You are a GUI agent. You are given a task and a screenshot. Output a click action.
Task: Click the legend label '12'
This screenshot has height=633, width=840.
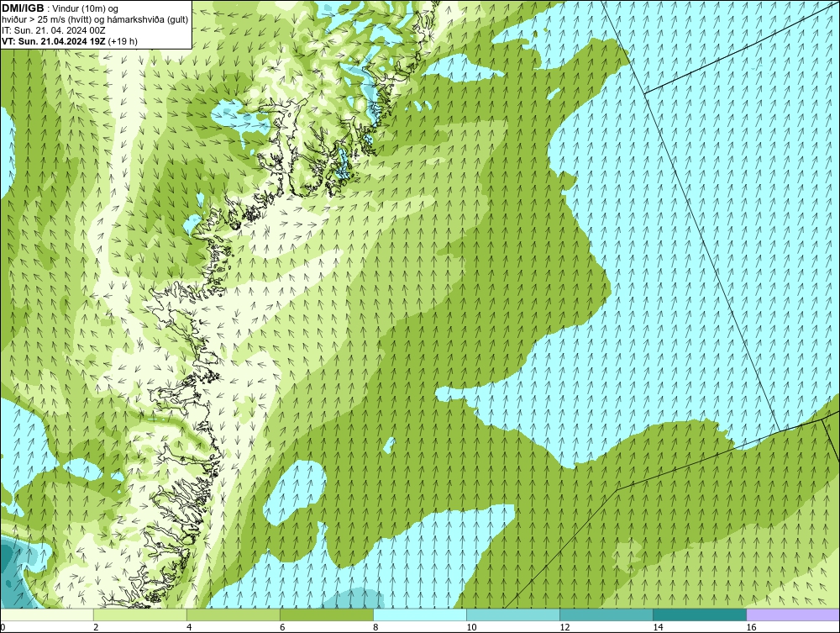(564, 627)
